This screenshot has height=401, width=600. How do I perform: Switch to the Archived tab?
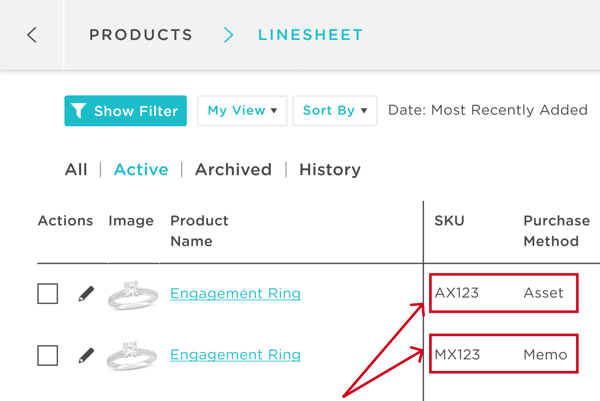(233, 169)
